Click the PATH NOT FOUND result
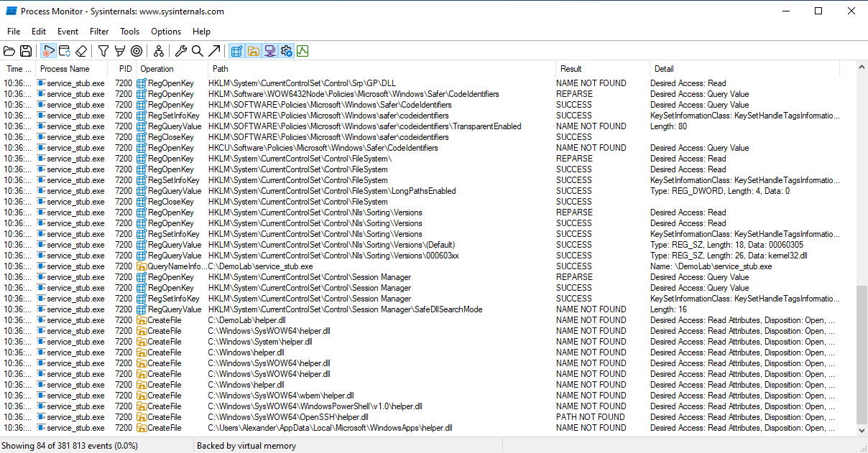 [590, 417]
